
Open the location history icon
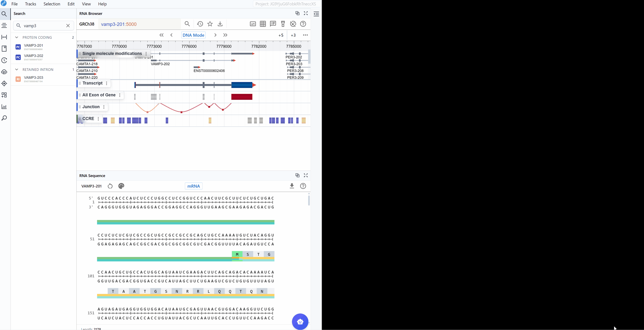[200, 24]
